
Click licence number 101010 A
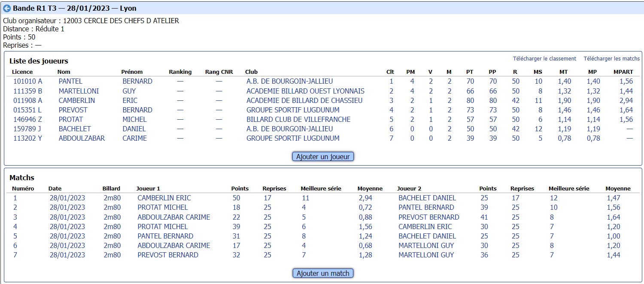pyautogui.click(x=28, y=82)
